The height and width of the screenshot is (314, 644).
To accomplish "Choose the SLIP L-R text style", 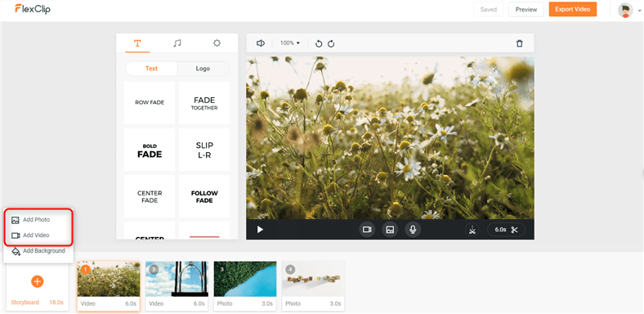I will [204, 150].
